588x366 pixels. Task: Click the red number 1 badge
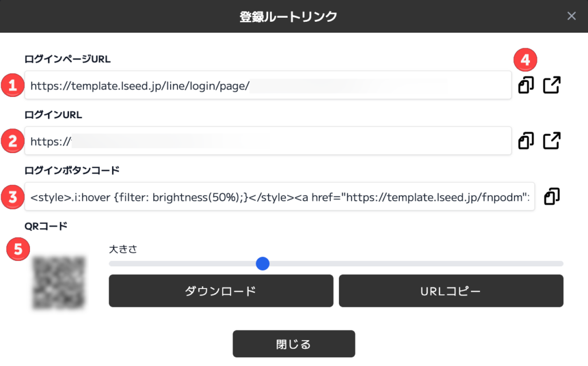click(x=12, y=85)
